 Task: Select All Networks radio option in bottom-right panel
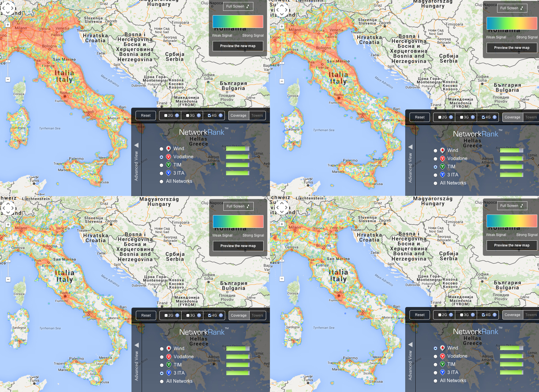coord(435,381)
